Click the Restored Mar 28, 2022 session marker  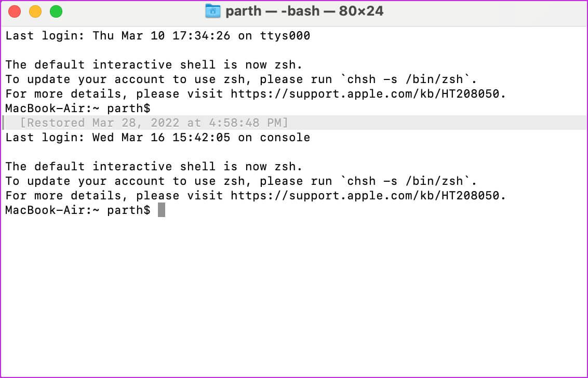click(154, 123)
